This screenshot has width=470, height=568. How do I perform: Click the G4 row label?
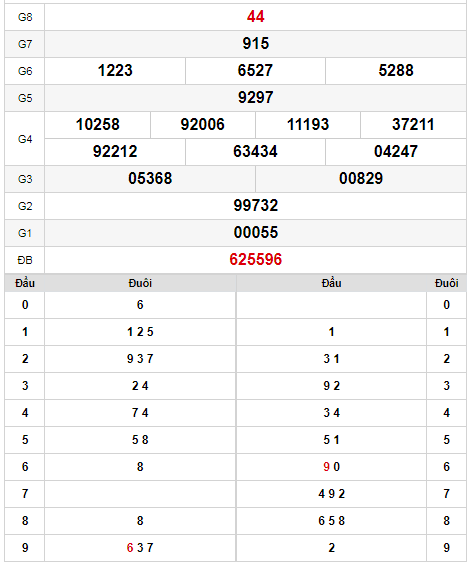click(x=25, y=139)
